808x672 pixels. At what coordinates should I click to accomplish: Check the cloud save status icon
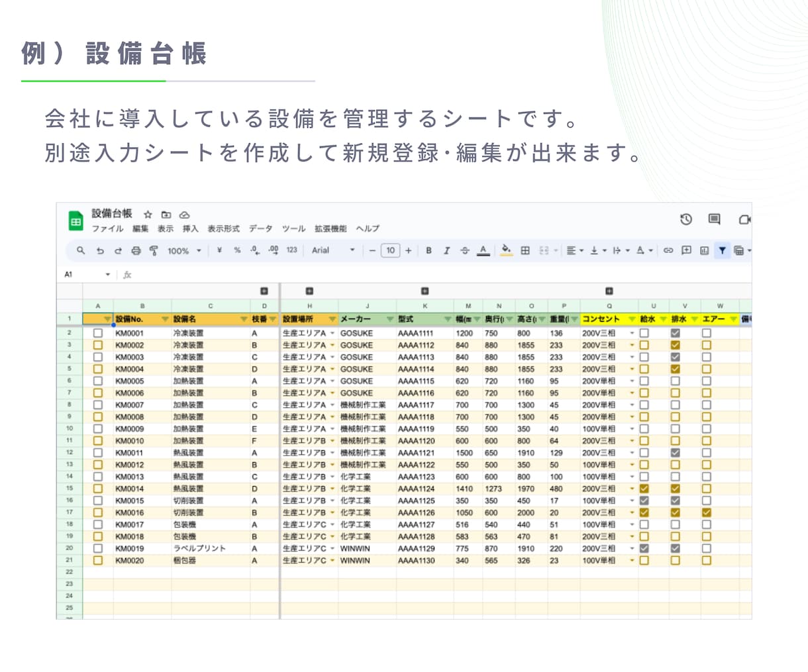pyautogui.click(x=185, y=215)
